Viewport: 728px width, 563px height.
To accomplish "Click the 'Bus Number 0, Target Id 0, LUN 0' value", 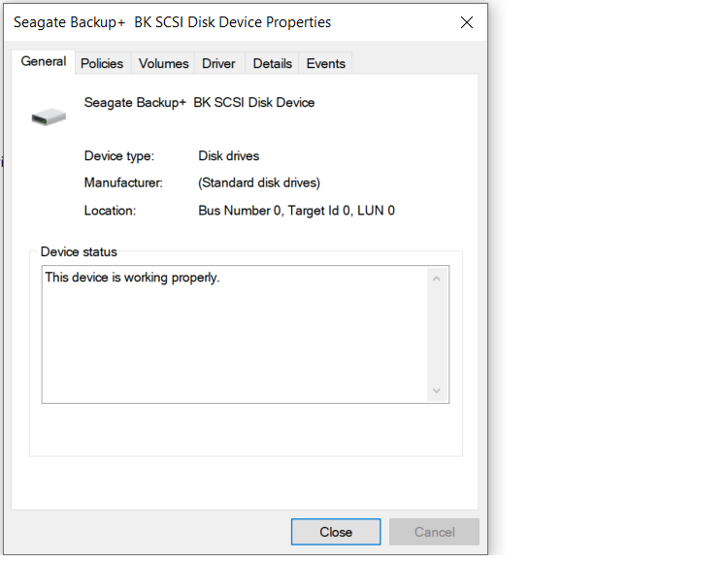I will pos(296,211).
